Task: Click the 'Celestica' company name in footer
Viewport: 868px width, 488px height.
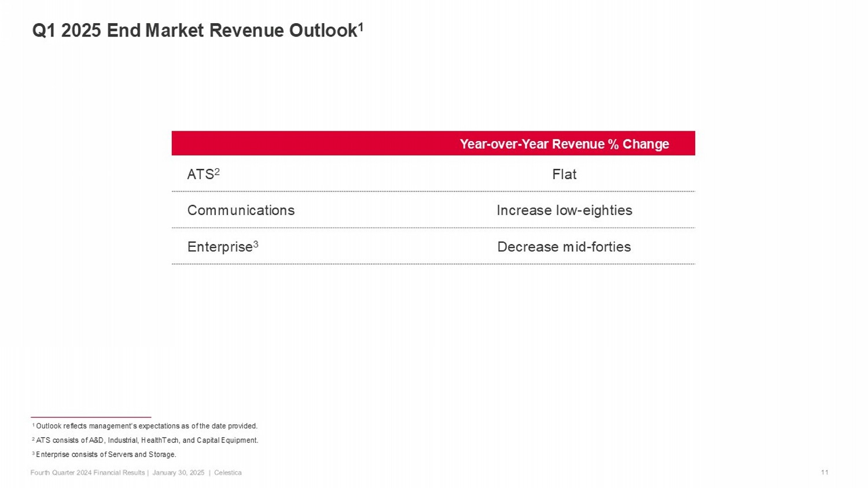Action: [227, 473]
